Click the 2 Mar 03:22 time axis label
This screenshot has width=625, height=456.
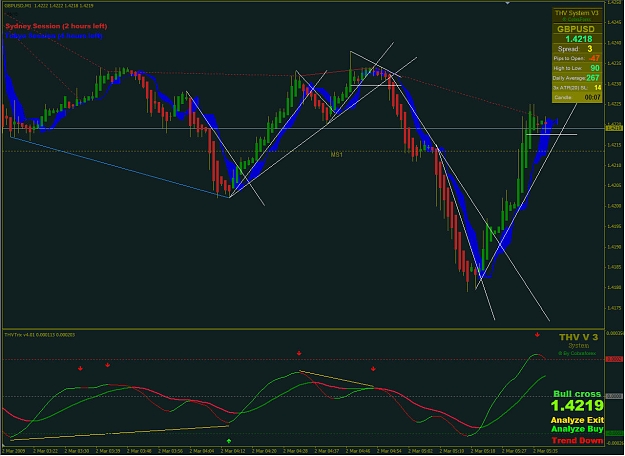pos(46,451)
